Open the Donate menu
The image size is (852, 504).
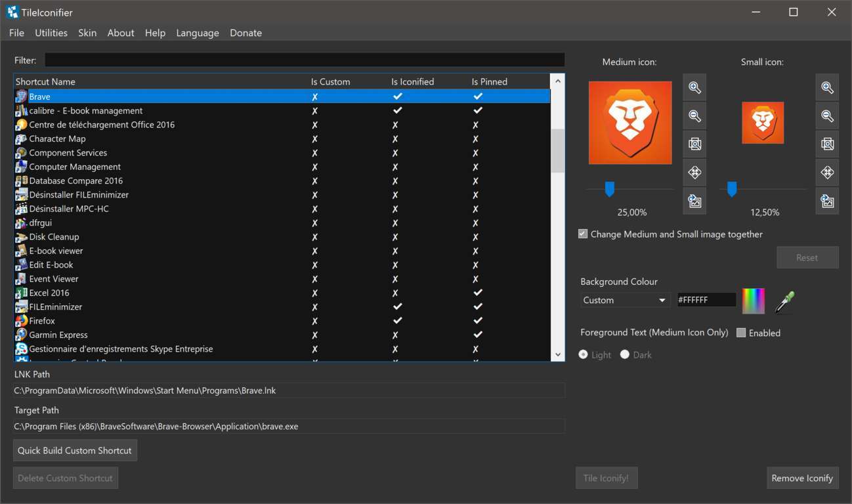245,33
